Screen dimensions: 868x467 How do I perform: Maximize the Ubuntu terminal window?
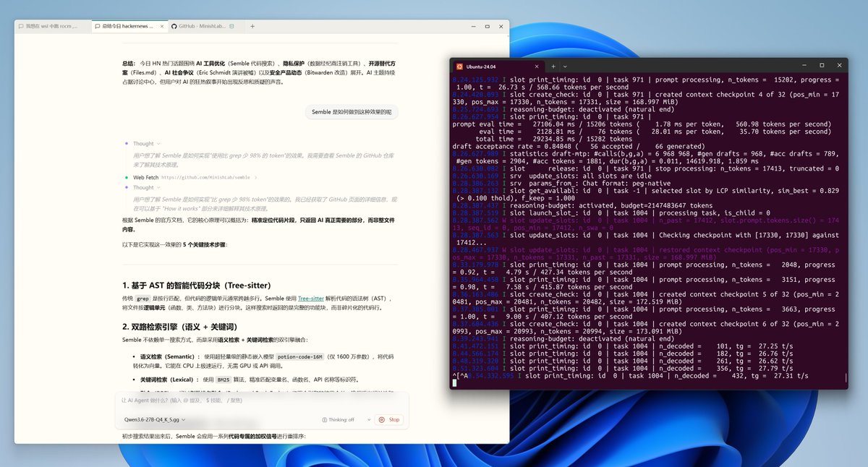pyautogui.click(x=822, y=65)
